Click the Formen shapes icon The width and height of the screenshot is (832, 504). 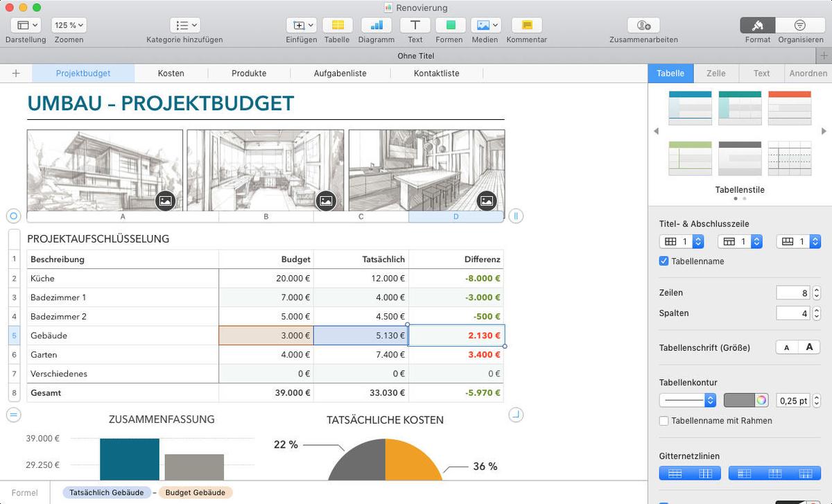coord(449,25)
